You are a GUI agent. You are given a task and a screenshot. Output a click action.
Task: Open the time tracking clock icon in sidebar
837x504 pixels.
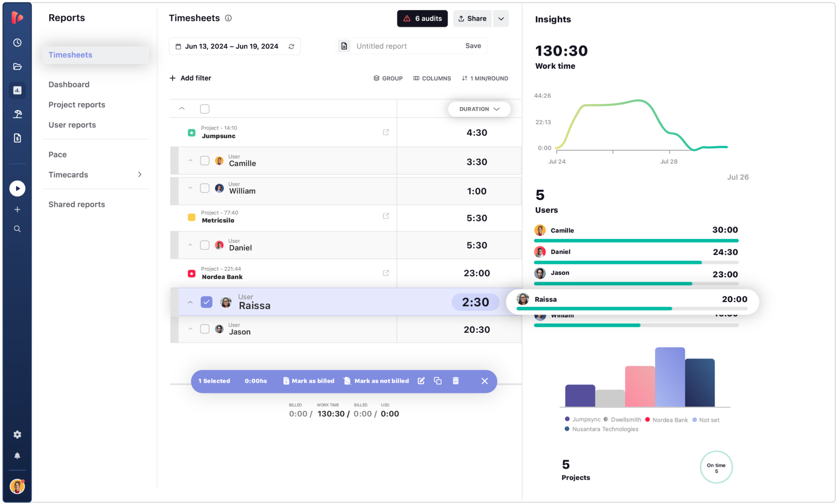tap(17, 43)
